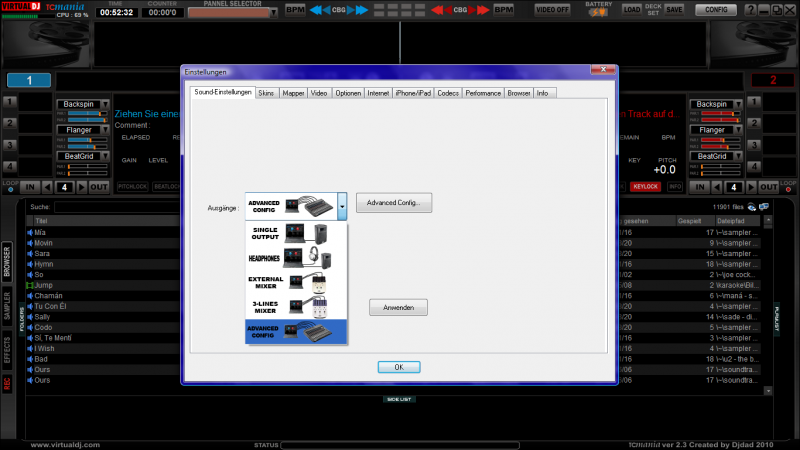
Task: Switch to the Codecs tab
Action: [448, 93]
